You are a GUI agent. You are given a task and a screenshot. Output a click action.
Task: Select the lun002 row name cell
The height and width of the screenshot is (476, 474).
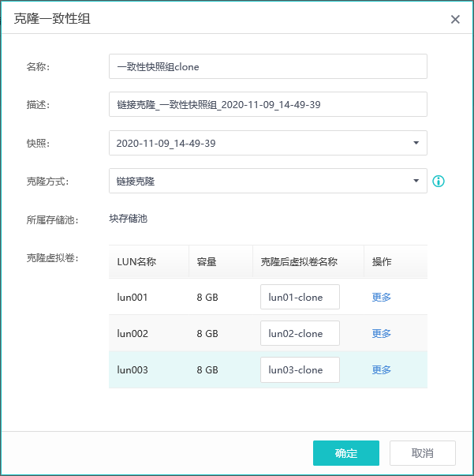132,333
